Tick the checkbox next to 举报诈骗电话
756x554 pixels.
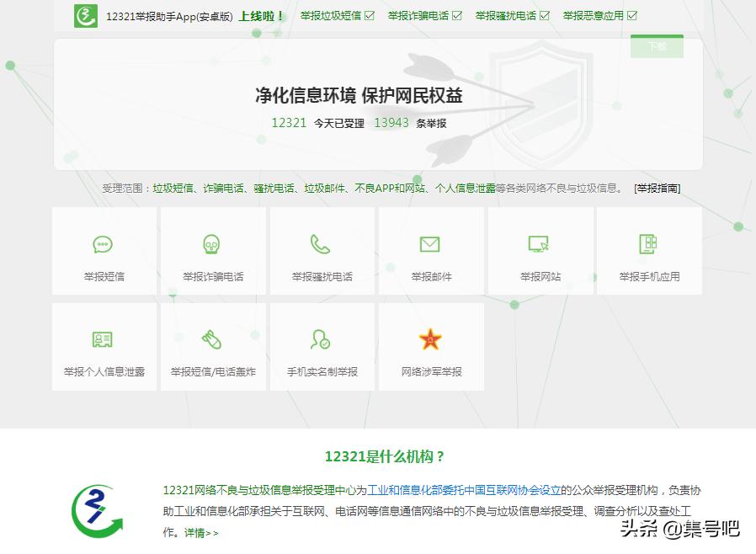[x=456, y=14]
